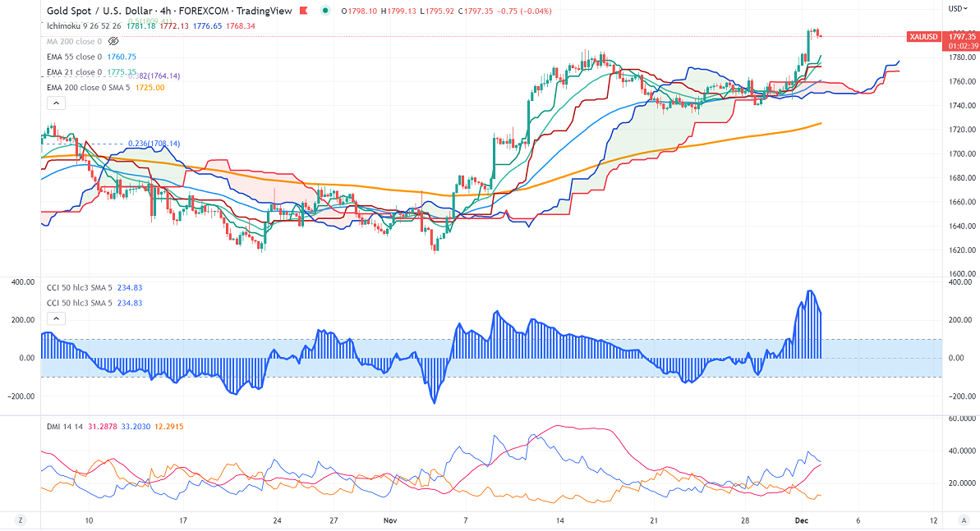Click the Ichimoku value 1781.18
Image resolution: width=980 pixels, height=531 pixels.
point(140,26)
